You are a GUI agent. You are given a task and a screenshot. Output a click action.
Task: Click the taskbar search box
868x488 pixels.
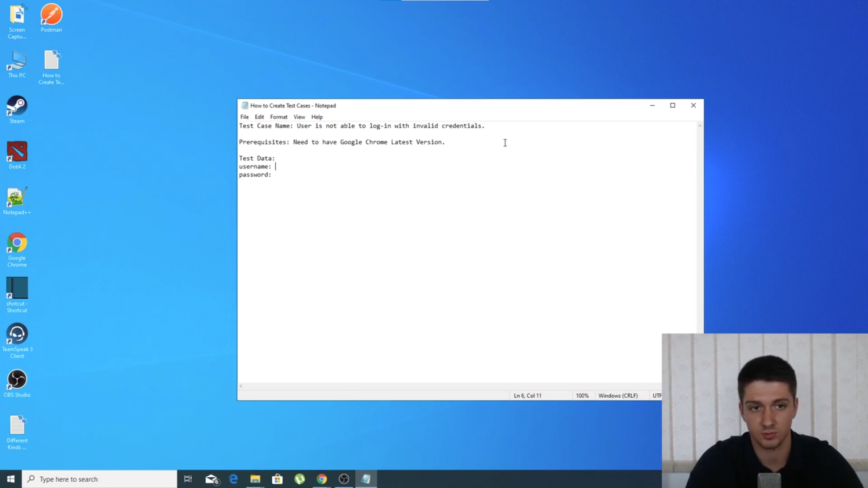pos(99,479)
